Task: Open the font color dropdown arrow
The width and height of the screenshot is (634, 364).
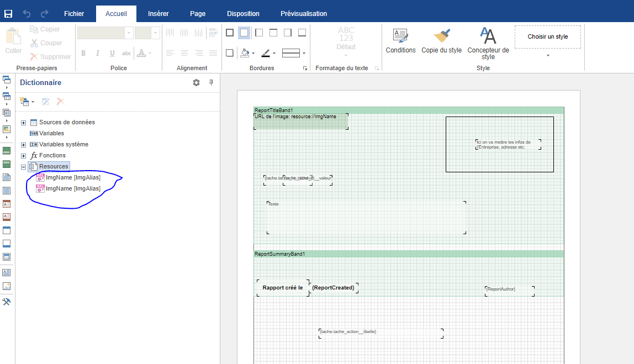Action: (150, 53)
